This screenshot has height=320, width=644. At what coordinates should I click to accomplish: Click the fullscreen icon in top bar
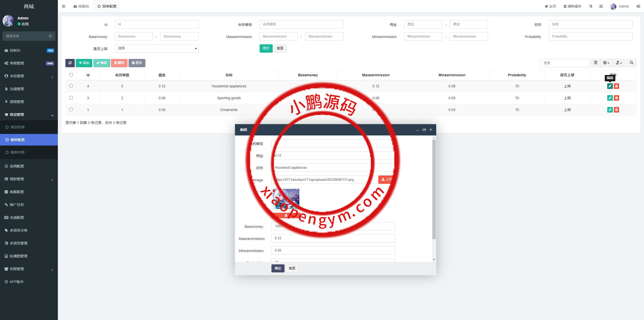pyautogui.click(x=601, y=6)
